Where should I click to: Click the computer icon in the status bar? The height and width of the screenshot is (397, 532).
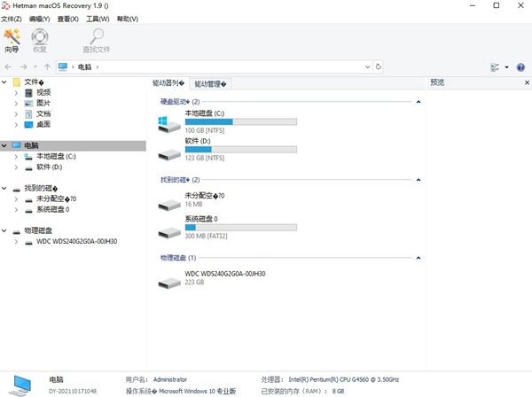[21, 385]
